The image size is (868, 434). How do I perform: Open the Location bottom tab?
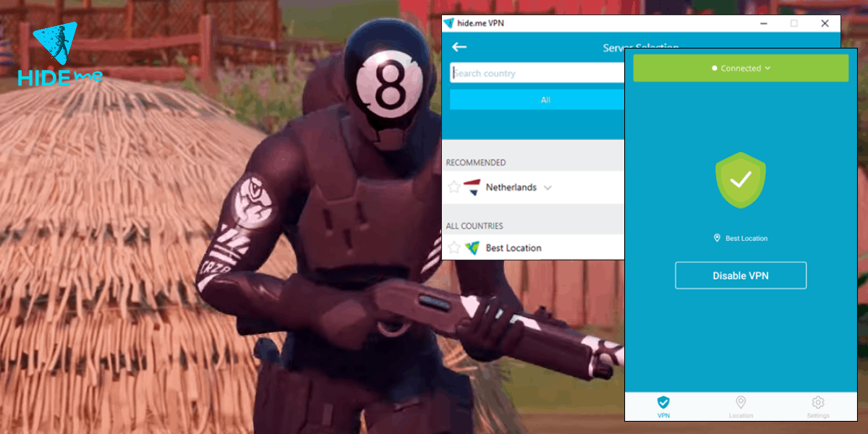(x=741, y=407)
